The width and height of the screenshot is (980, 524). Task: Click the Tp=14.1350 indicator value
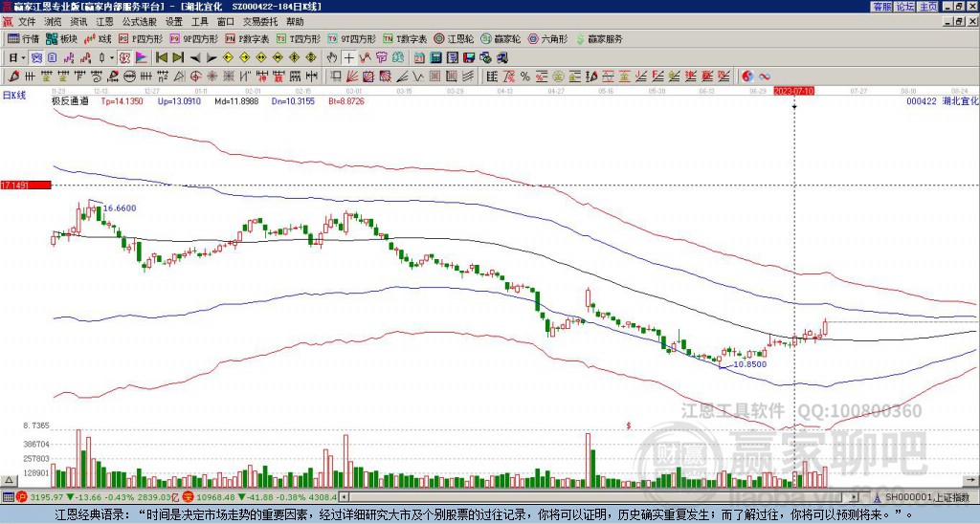point(122,100)
